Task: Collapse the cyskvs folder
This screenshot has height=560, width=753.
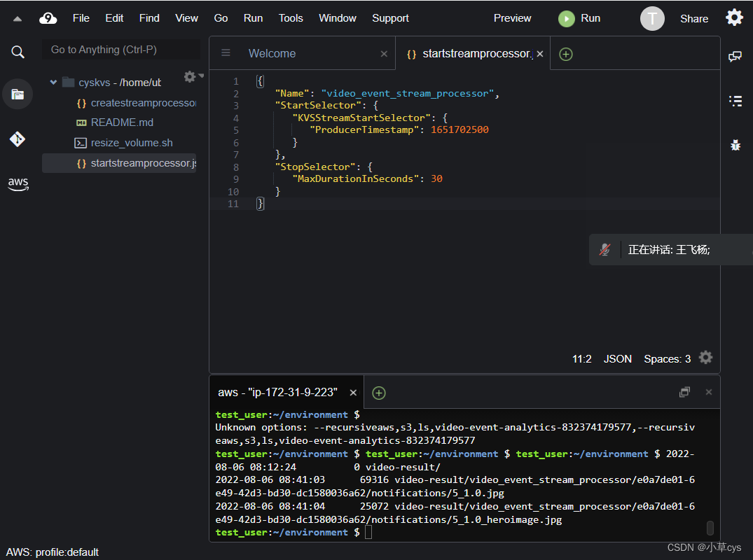Action: point(53,83)
